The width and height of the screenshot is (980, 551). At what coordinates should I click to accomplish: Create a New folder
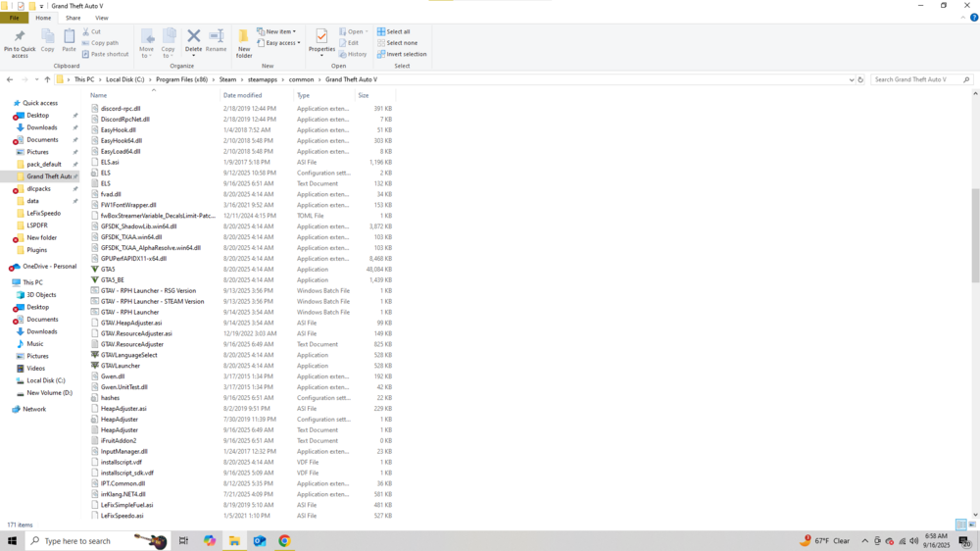point(244,44)
